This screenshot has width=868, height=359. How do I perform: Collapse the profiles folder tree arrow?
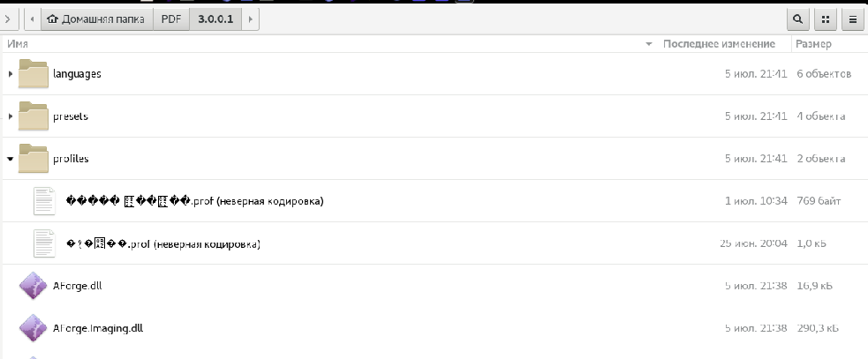click(x=11, y=159)
